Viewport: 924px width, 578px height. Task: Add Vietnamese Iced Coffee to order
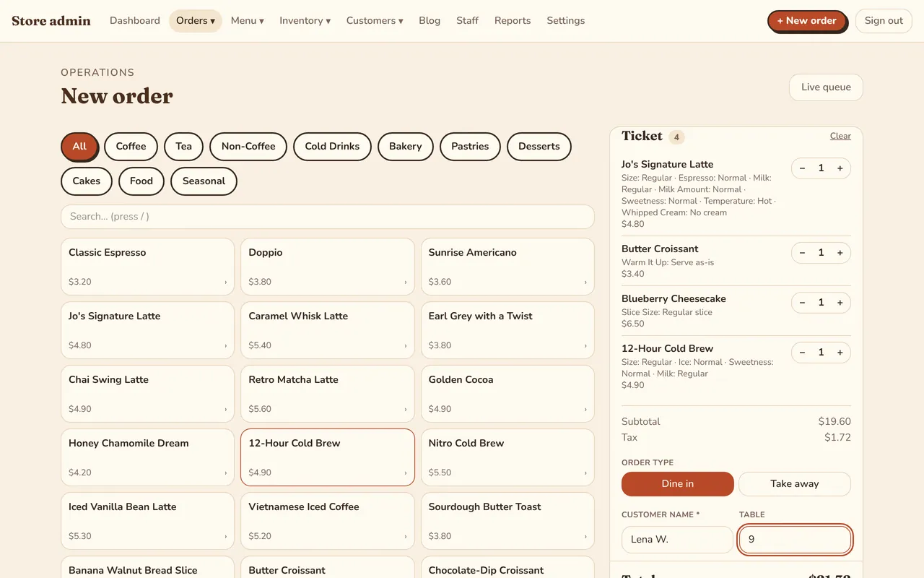point(328,521)
